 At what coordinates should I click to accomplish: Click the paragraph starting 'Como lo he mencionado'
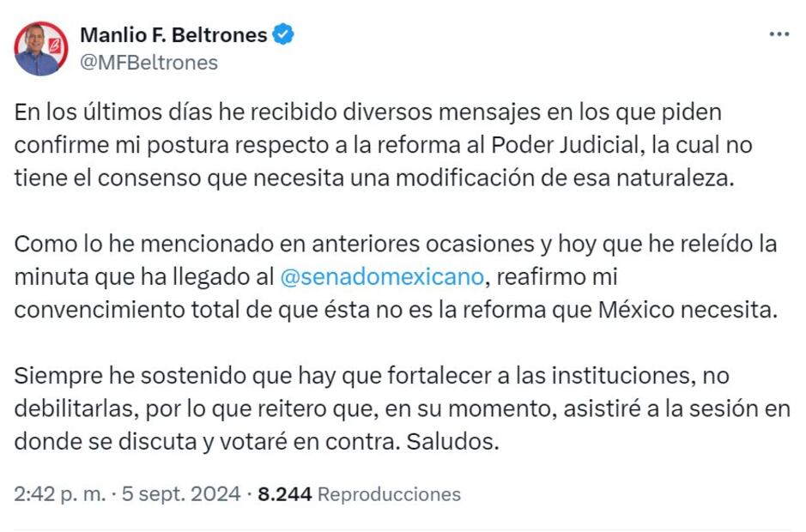point(395,278)
